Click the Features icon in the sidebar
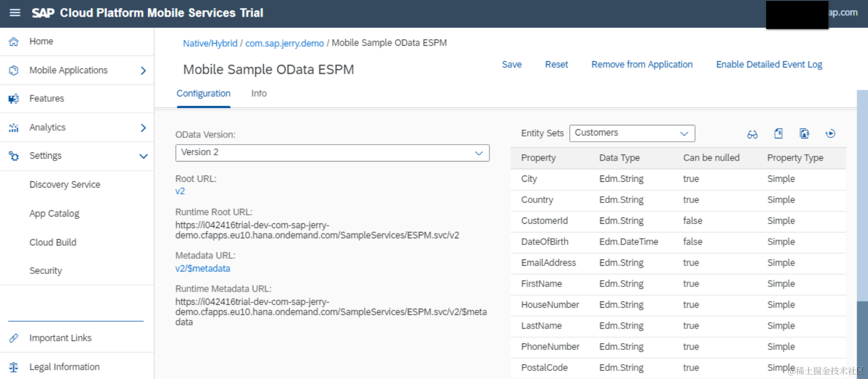868x379 pixels. [x=14, y=99]
